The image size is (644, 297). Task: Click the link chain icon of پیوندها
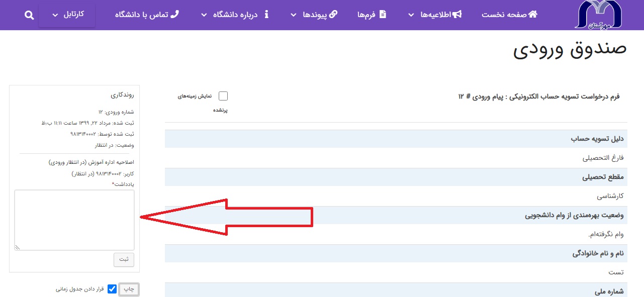(333, 15)
